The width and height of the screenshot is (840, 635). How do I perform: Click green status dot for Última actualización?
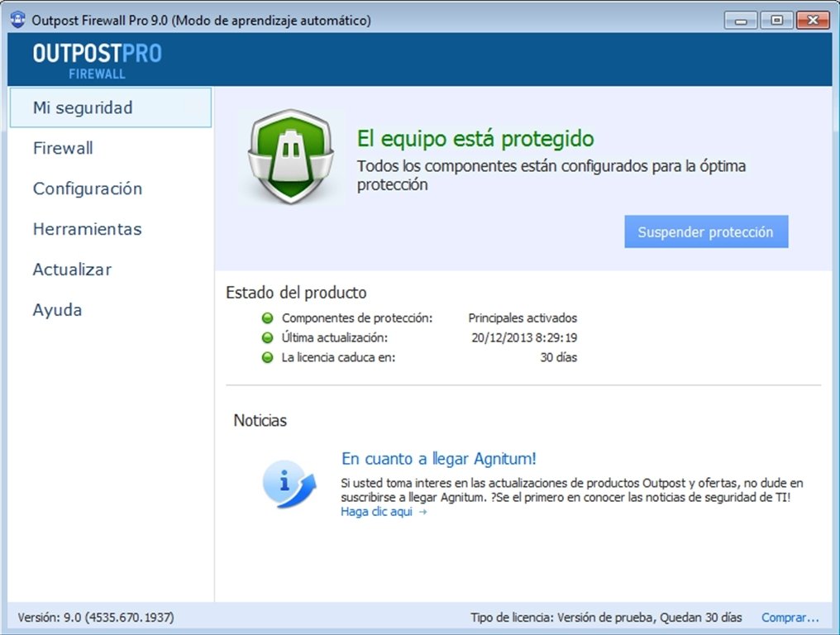click(x=267, y=337)
